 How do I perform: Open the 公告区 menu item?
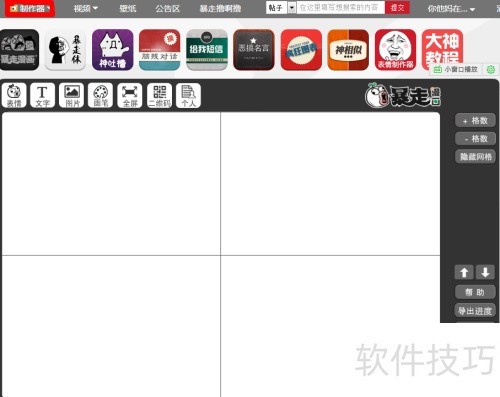168,9
